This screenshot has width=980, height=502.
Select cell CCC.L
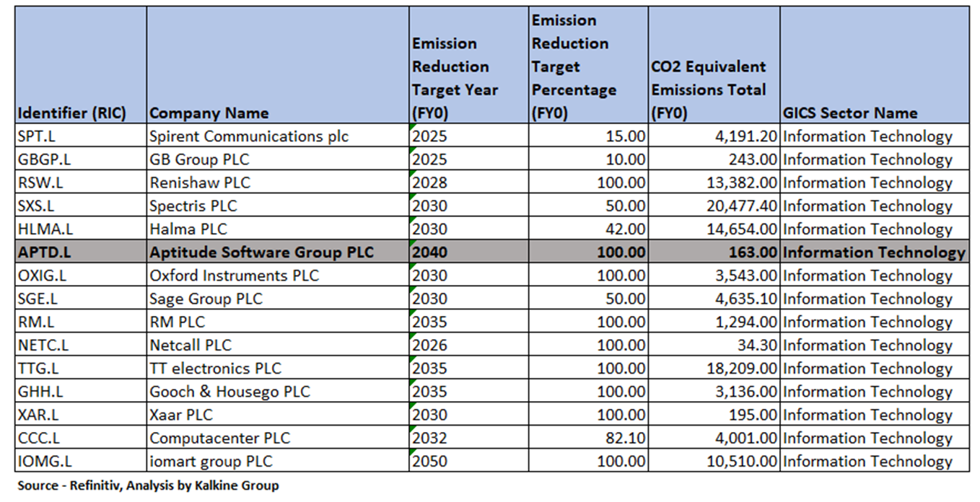coord(81,438)
